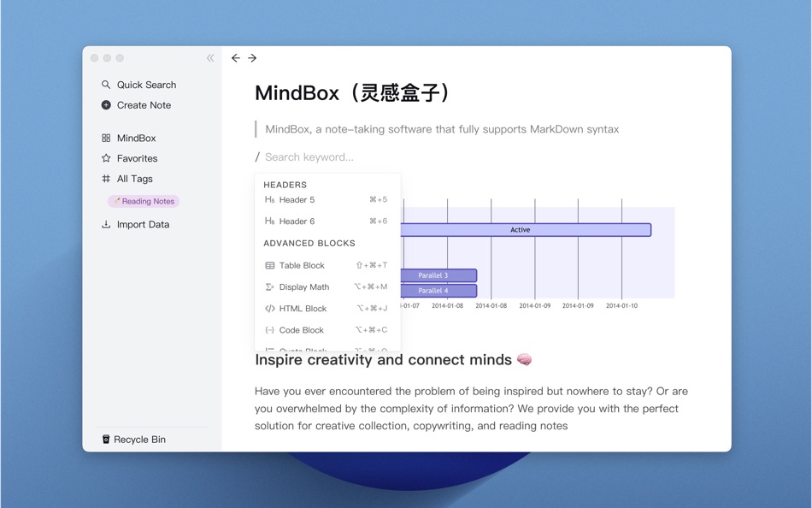The image size is (812, 508).
Task: Click the Inspire creativity heading
Action: pyautogui.click(x=393, y=360)
